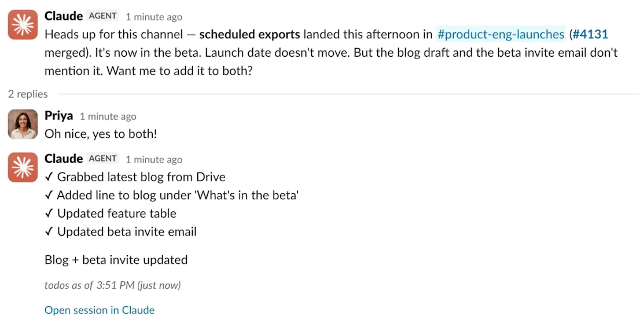The height and width of the screenshot is (323, 644).
Task: Click the Open session in Claude link
Action: pos(100,310)
